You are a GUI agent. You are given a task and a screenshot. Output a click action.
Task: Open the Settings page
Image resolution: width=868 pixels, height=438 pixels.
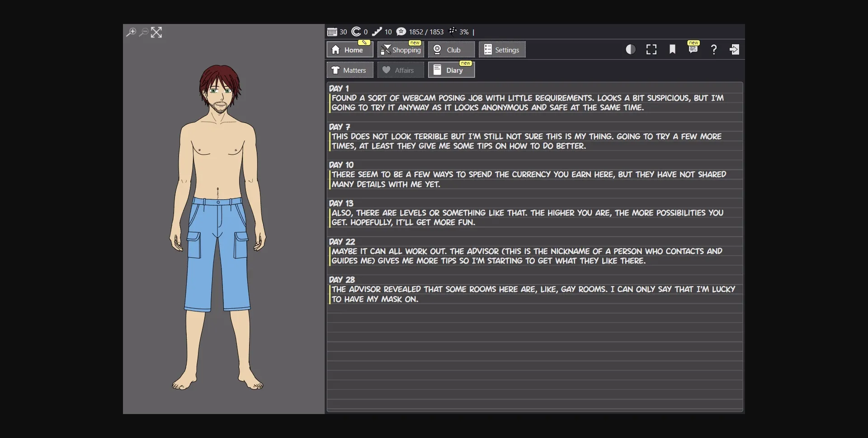(x=502, y=50)
